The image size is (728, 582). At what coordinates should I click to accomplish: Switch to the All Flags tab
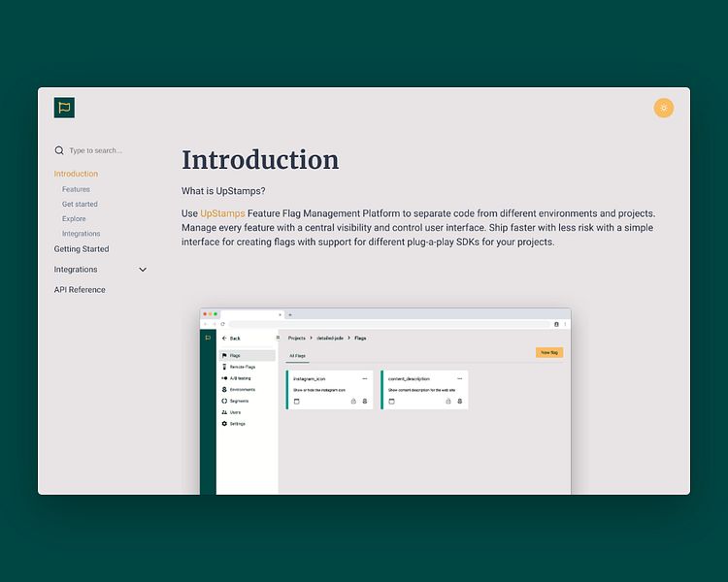pyautogui.click(x=298, y=356)
